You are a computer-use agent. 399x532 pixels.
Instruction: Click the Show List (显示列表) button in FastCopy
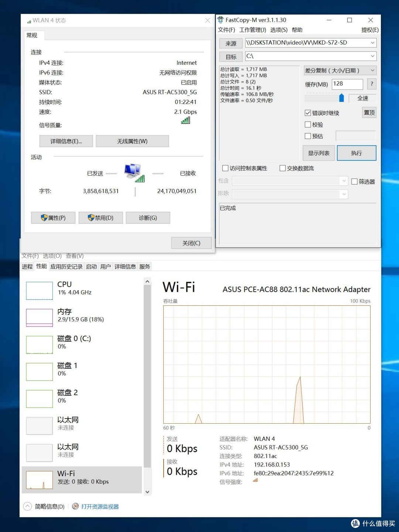pos(319,153)
